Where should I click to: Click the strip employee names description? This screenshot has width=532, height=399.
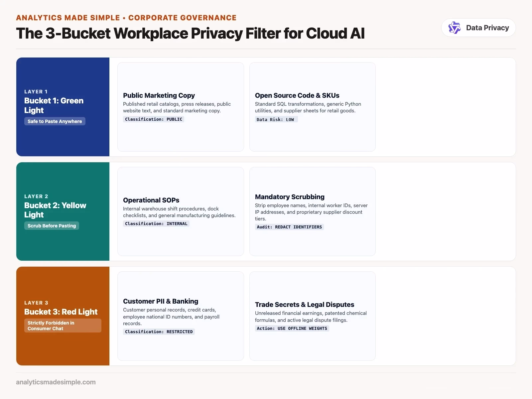[x=311, y=212]
